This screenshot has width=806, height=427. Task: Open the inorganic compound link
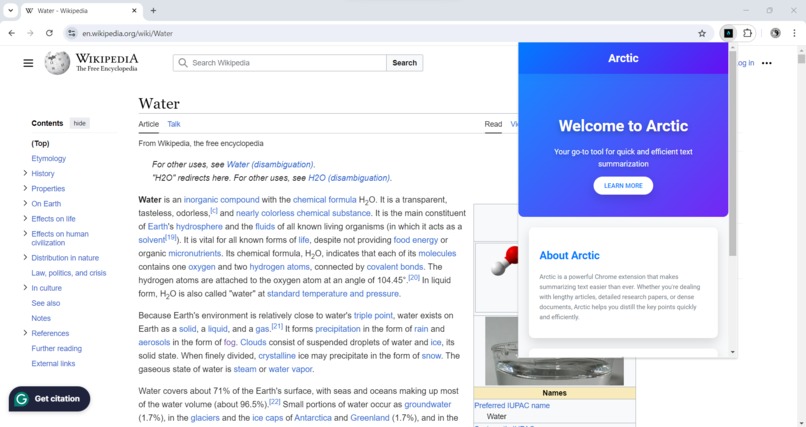(x=222, y=199)
